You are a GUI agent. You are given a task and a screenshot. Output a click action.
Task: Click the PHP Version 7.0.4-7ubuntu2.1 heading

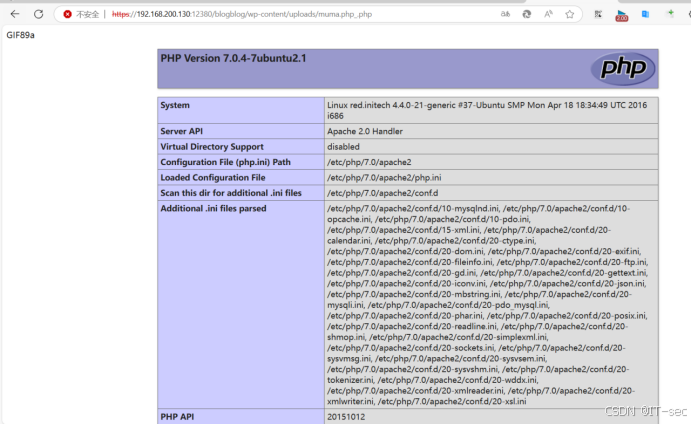[x=233, y=58]
